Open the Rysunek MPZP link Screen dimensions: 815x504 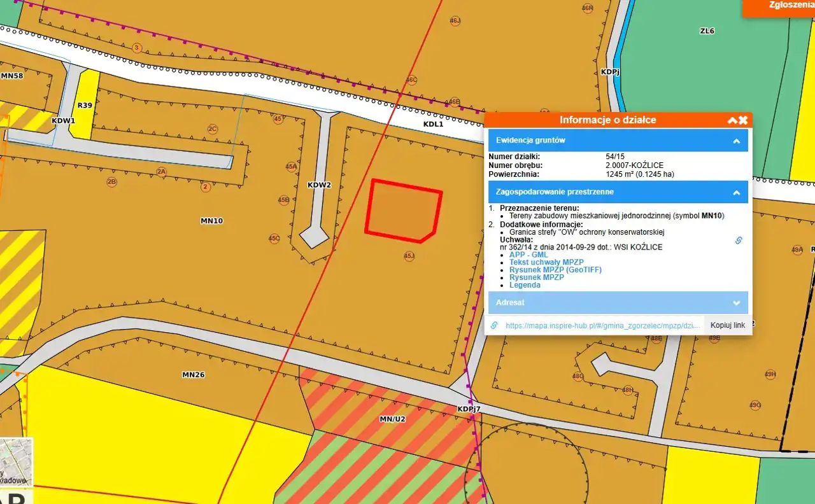click(x=536, y=277)
